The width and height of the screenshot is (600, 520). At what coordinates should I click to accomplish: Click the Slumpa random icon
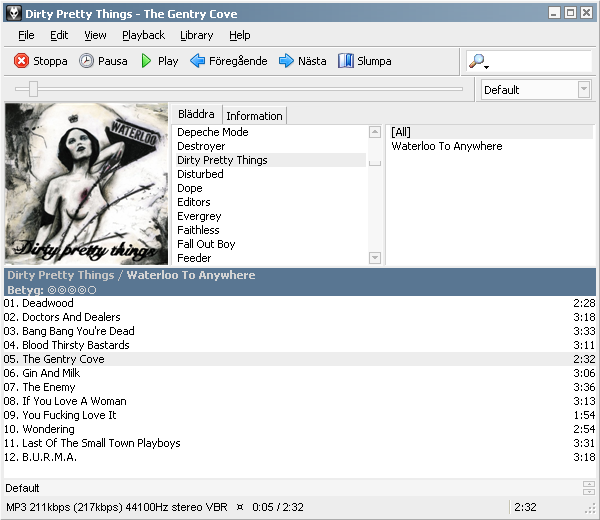pos(346,61)
